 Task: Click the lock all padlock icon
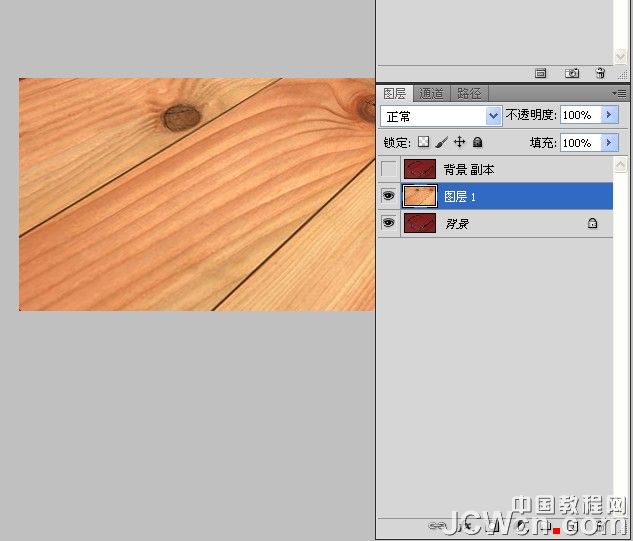478,142
